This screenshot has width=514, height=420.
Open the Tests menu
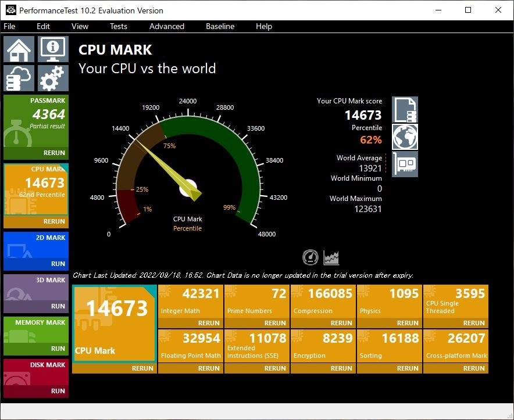point(119,26)
